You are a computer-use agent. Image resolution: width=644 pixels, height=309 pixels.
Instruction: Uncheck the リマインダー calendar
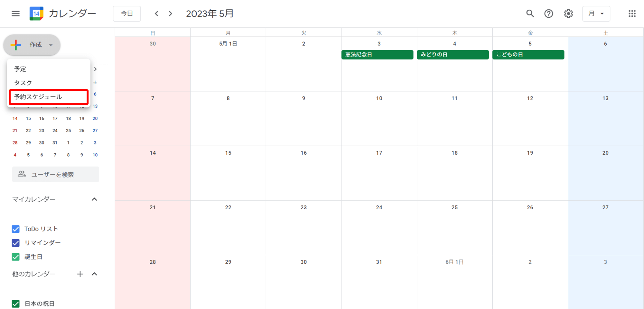(x=15, y=243)
